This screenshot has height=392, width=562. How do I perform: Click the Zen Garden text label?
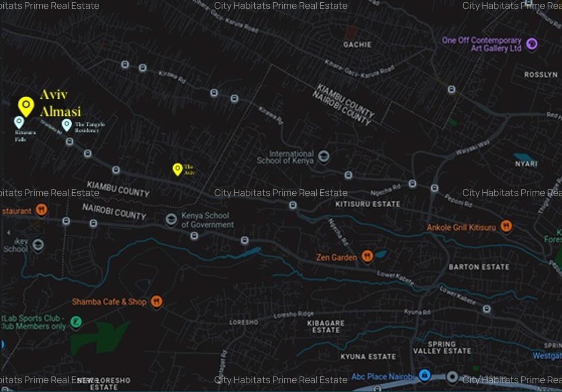coord(336,257)
